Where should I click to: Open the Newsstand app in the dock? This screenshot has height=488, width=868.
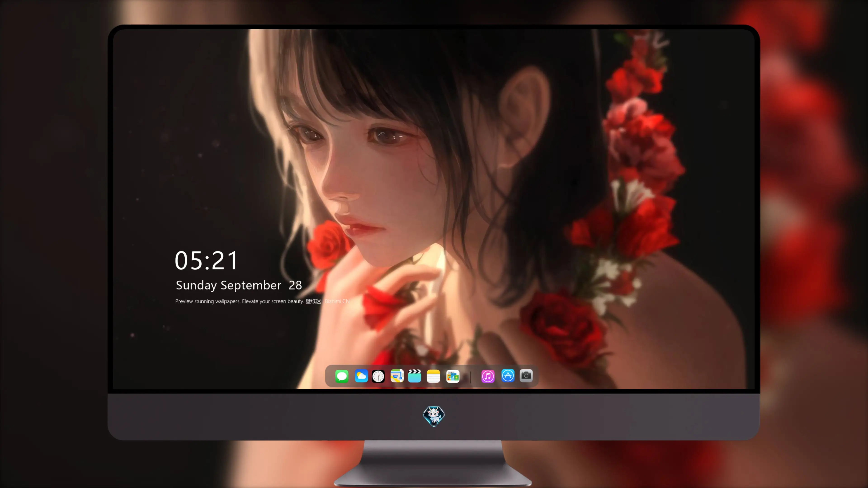[453, 376]
